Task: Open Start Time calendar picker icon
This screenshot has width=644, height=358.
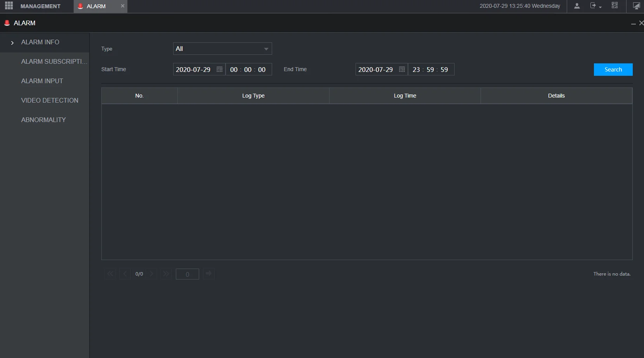Action: pos(219,69)
